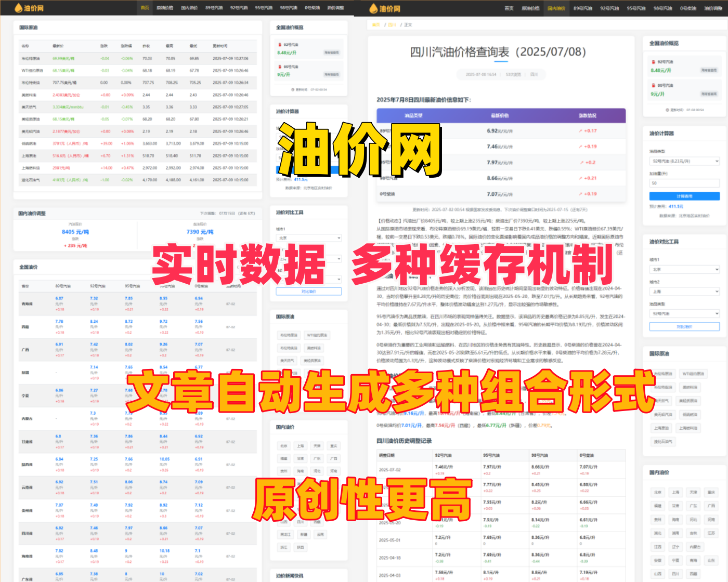Click the oil drop logo in the right navigation bar
Image resolution: width=728 pixels, height=582 pixels.
(x=373, y=8)
